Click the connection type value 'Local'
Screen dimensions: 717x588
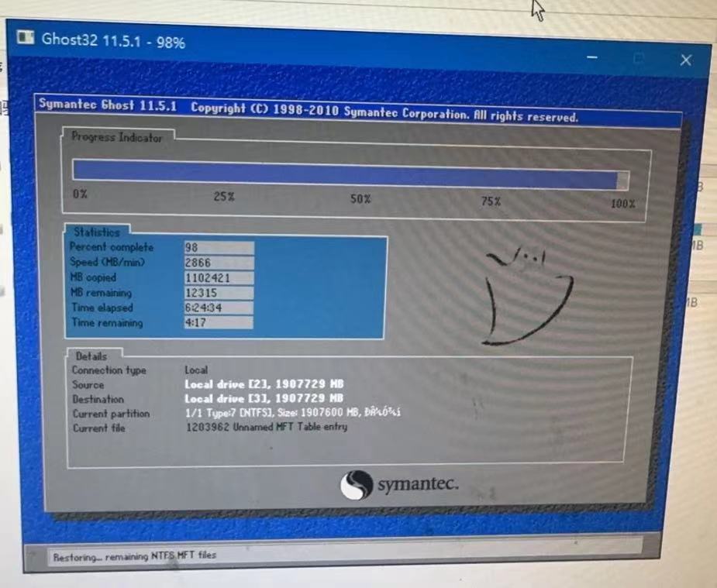click(x=196, y=370)
